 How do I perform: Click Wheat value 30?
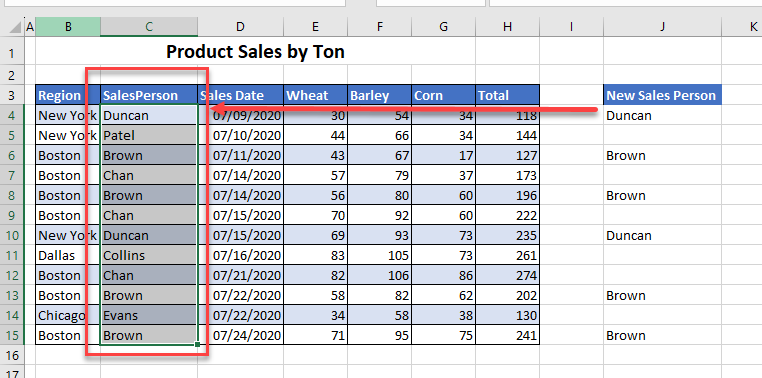316,116
